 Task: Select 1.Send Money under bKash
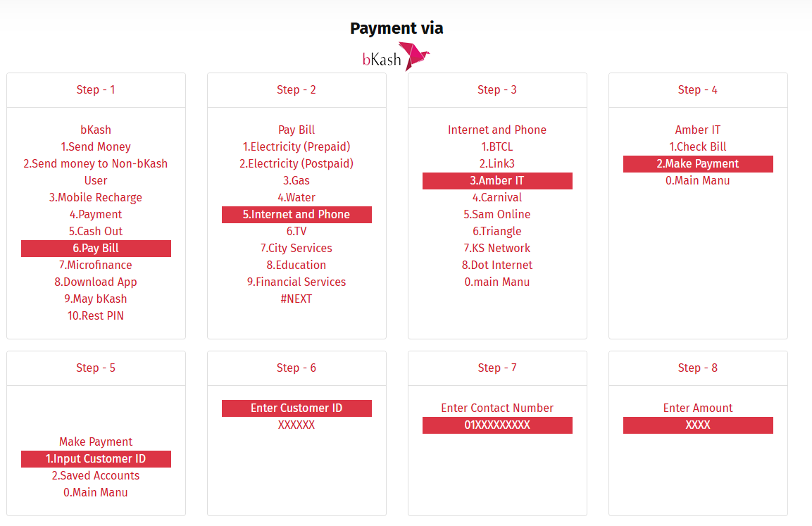96,147
